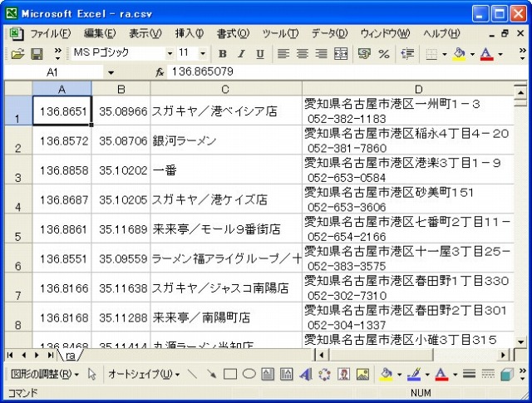Align text left

pyautogui.click(x=283, y=54)
